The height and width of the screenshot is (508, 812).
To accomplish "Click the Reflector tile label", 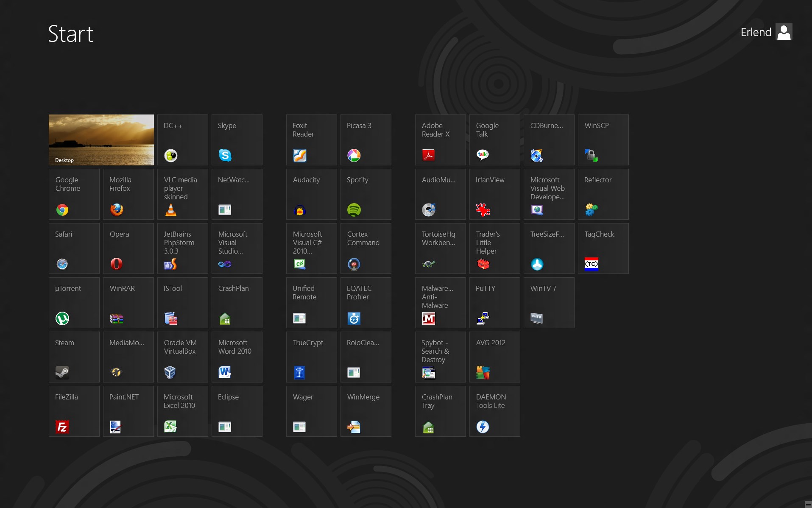I will point(598,180).
